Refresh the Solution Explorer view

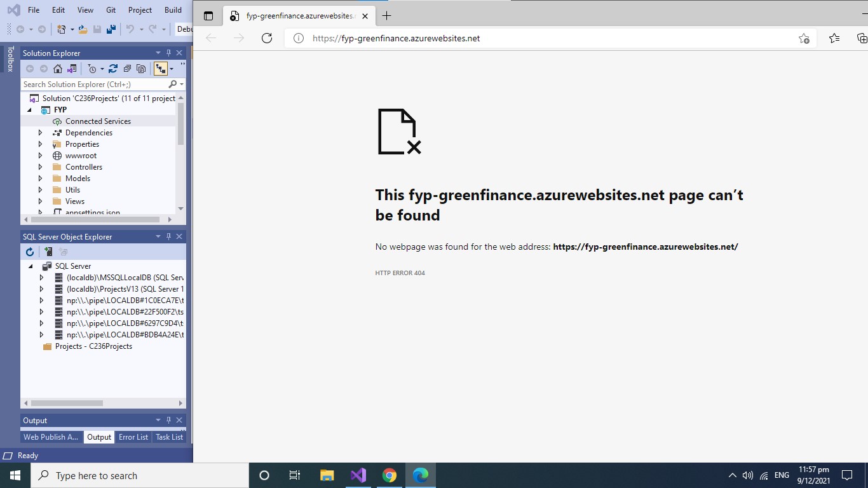pos(113,68)
